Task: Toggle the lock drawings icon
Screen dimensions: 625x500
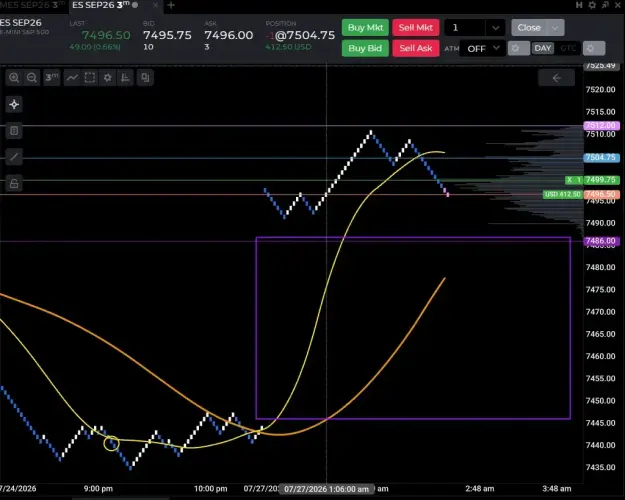Action: (14, 183)
